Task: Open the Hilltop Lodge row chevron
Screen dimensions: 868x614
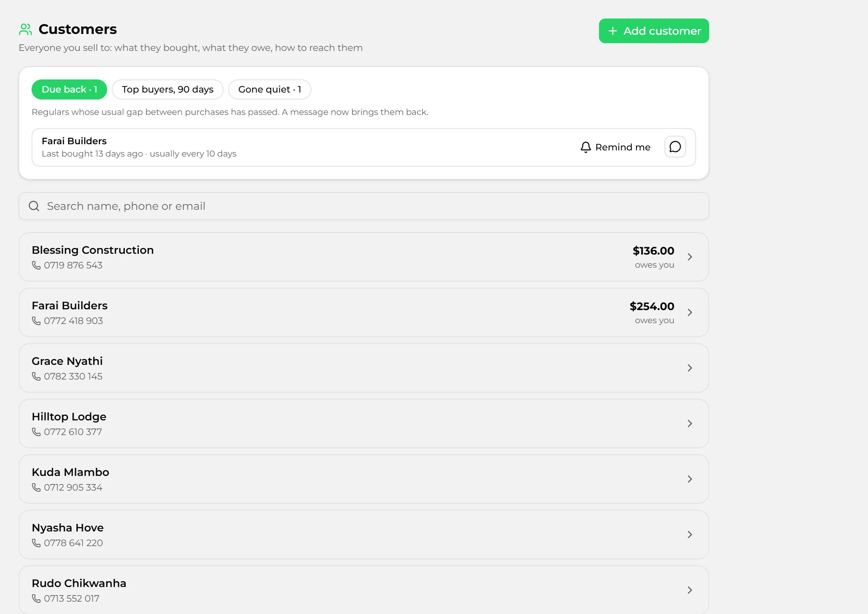Action: pos(690,423)
